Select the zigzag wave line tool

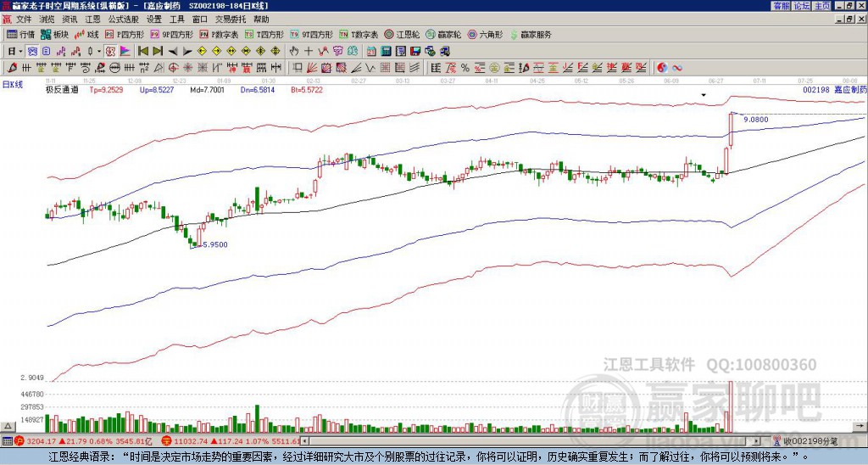pyautogui.click(x=370, y=68)
